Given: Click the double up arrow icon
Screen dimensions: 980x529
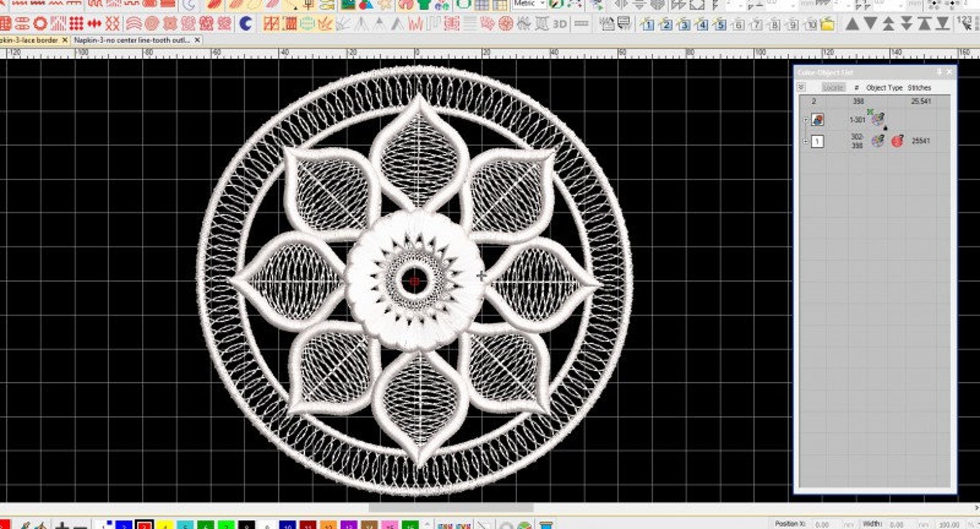Looking at the screenshot, I should (x=889, y=24).
